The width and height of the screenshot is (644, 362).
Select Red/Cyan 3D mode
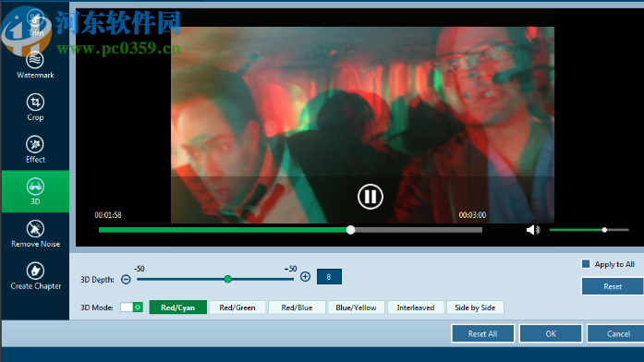point(177,308)
